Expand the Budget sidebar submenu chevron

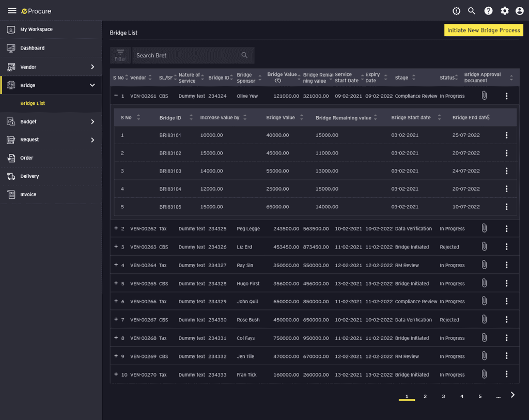(92, 121)
